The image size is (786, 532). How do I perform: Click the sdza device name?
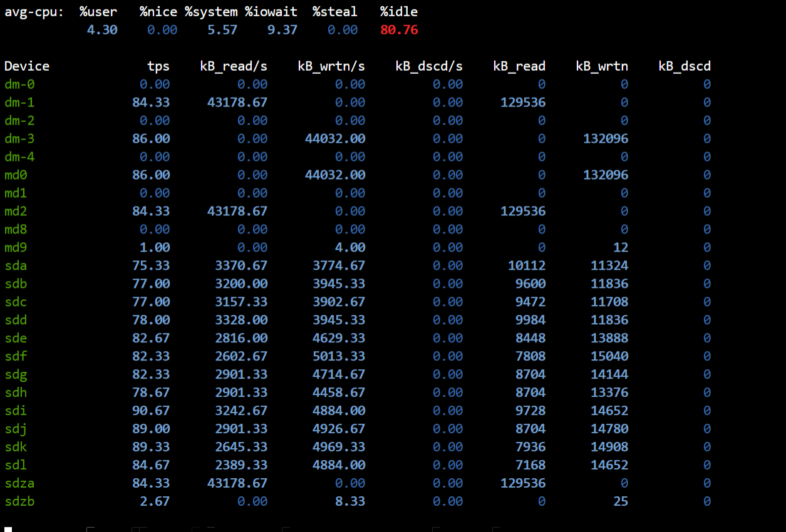(19, 484)
